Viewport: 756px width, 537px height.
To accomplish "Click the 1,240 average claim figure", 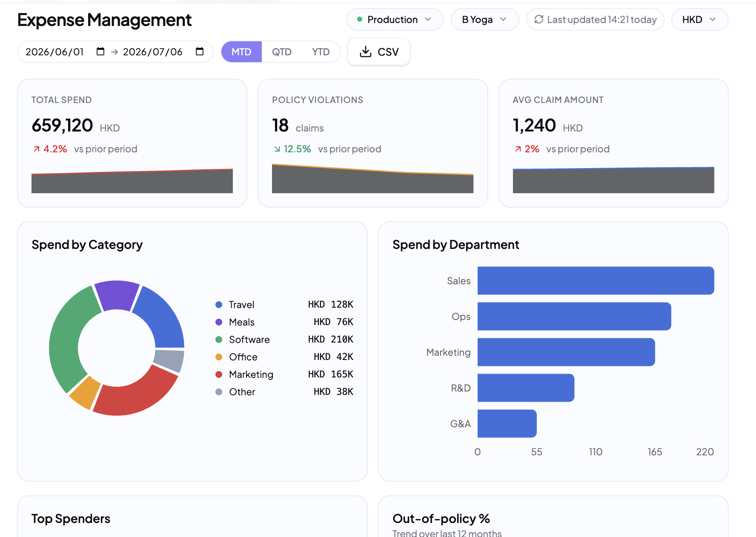I will click(x=534, y=126).
